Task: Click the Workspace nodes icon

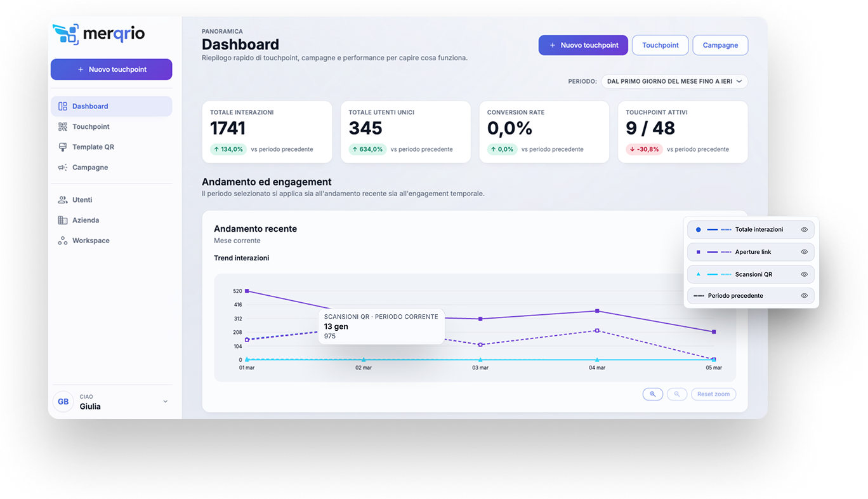Action: pos(62,241)
